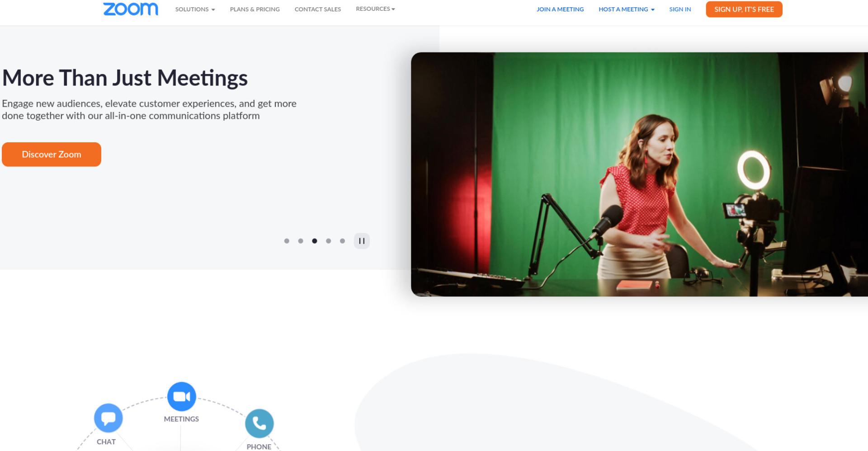
Task: Open the Meetings camera icon
Action: point(182,396)
